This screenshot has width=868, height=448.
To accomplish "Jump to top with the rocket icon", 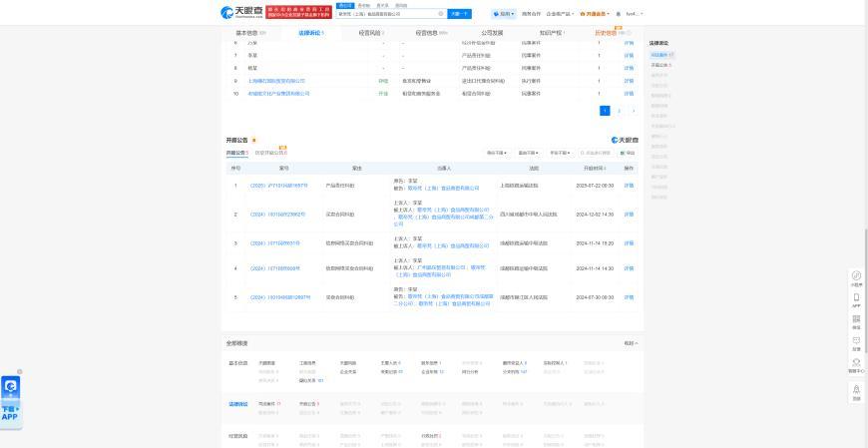I will (x=856, y=392).
